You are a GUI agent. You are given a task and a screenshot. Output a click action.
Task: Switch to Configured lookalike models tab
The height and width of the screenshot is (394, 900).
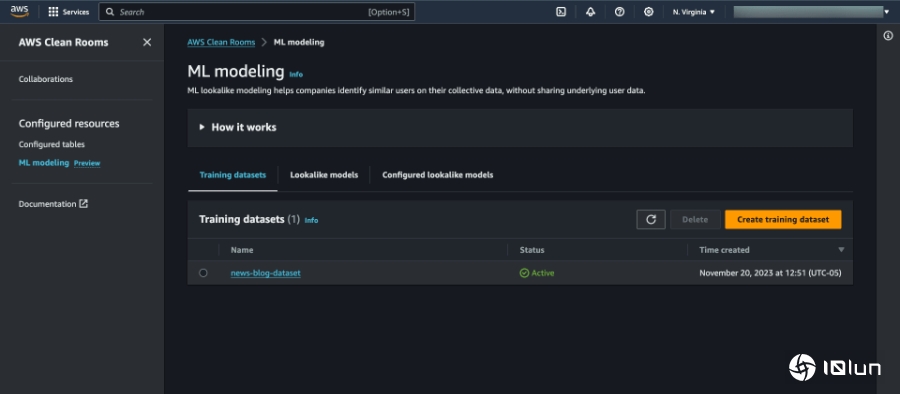click(x=437, y=175)
